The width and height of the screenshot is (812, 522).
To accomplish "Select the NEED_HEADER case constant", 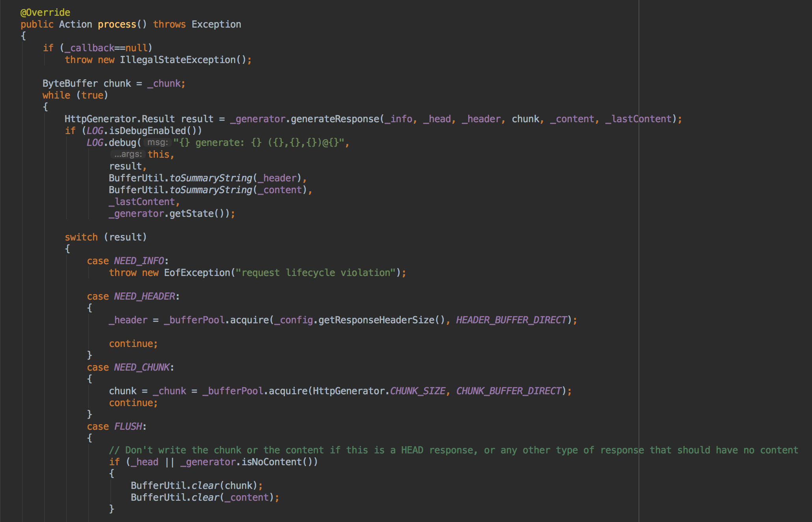I will click(x=144, y=296).
